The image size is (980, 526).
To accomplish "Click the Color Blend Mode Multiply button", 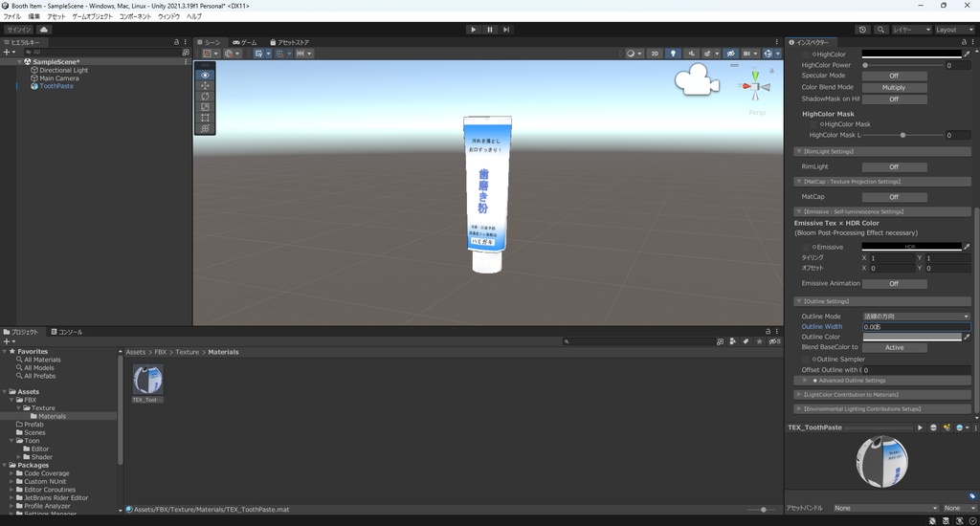I will pos(894,87).
